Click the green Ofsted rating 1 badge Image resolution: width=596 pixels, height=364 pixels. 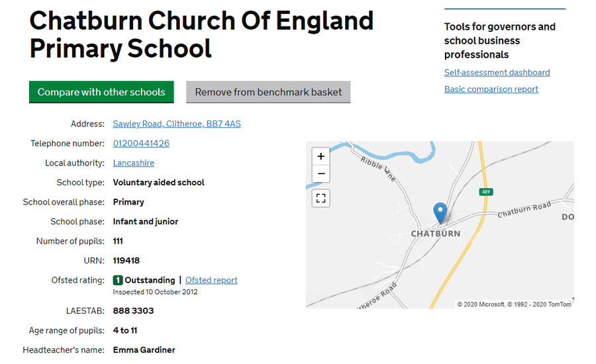click(x=117, y=281)
